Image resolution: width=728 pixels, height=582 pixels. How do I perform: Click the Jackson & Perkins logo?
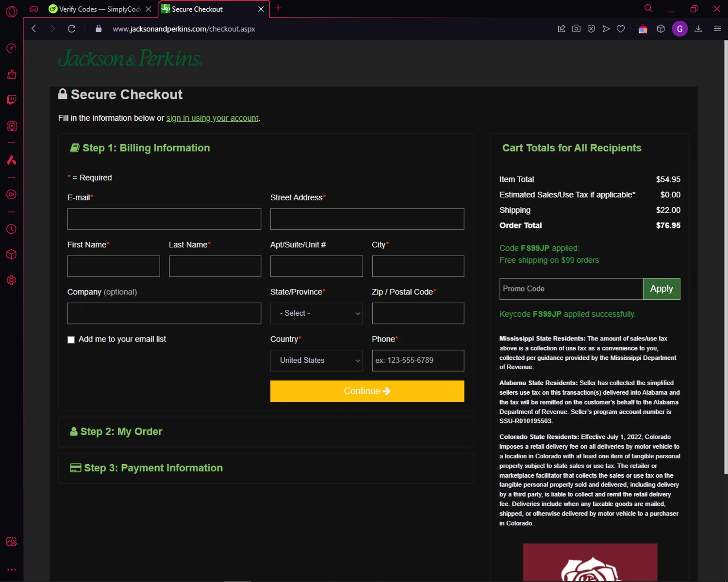pyautogui.click(x=131, y=59)
